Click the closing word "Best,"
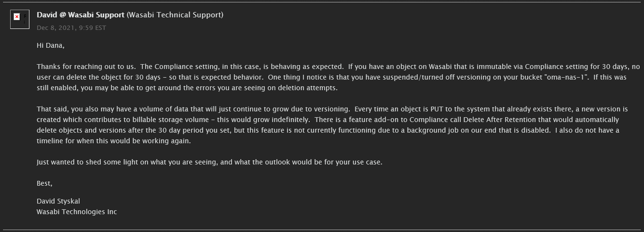This screenshot has width=644, height=232. tap(44, 183)
